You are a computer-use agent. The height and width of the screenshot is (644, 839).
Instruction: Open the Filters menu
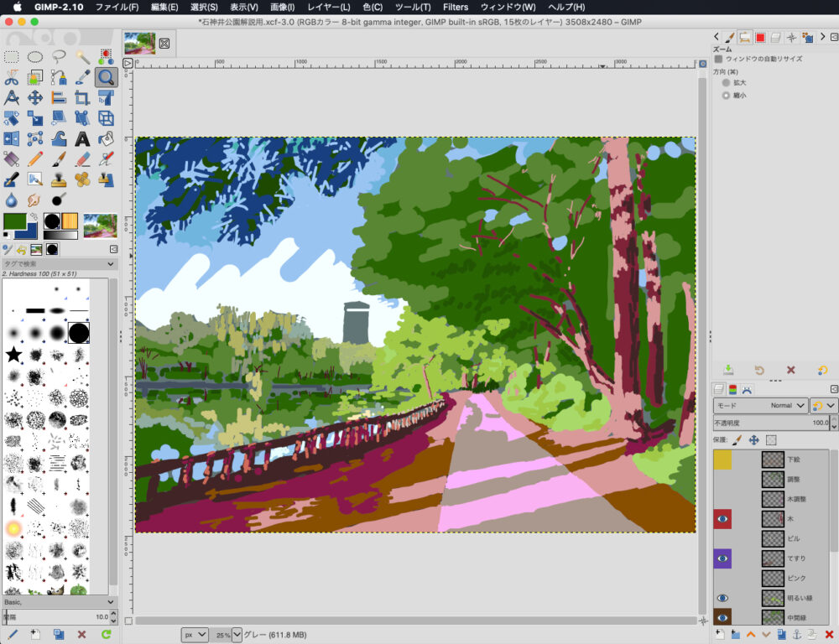[x=456, y=7]
